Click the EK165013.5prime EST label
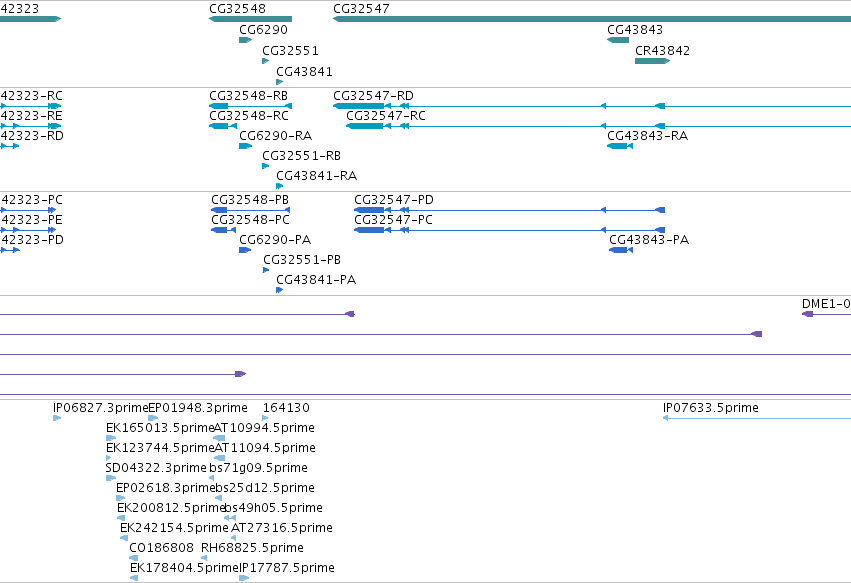Screen dimensions: 851x583 160,428
